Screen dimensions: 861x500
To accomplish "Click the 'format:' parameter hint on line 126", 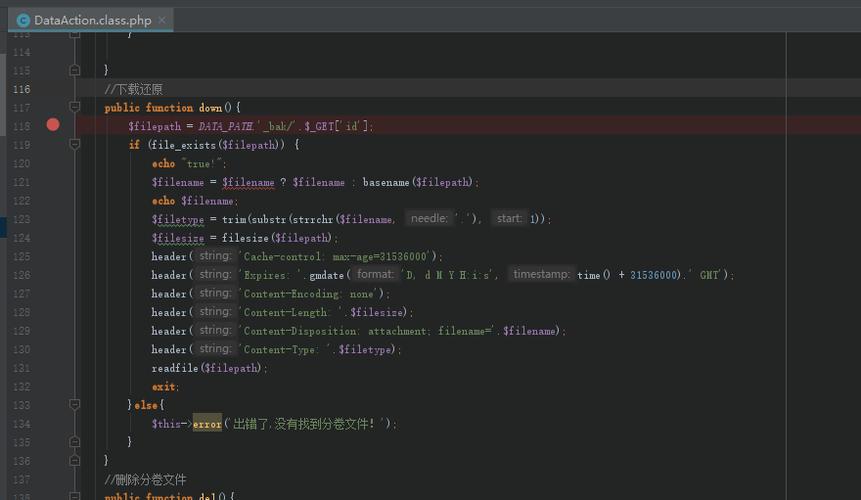I will [x=376, y=274].
